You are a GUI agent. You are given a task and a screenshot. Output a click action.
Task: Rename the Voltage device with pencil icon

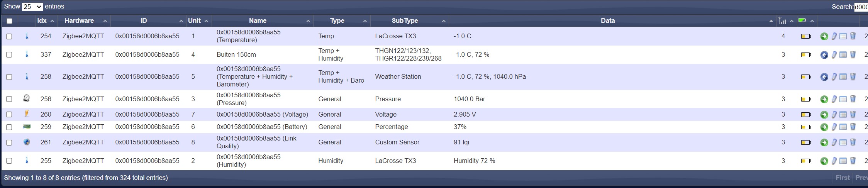click(x=834, y=115)
